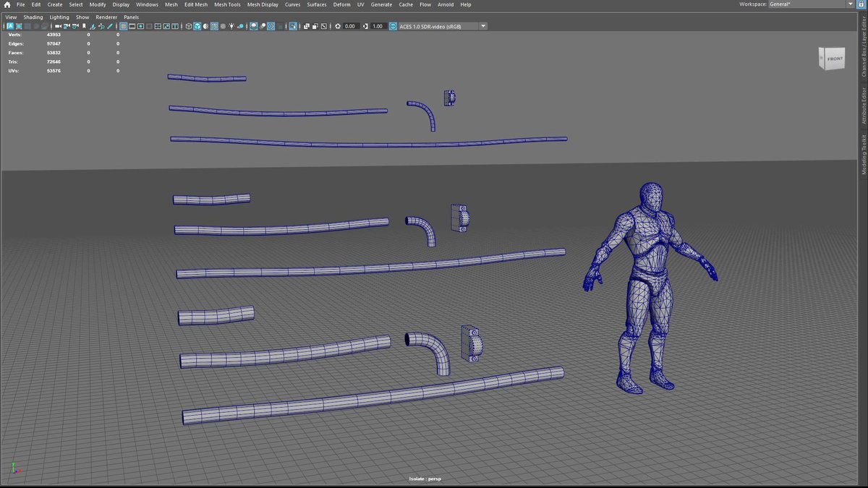This screenshot has width=868, height=488.
Task: Toggle viewport Shadows
Action: click(x=240, y=26)
